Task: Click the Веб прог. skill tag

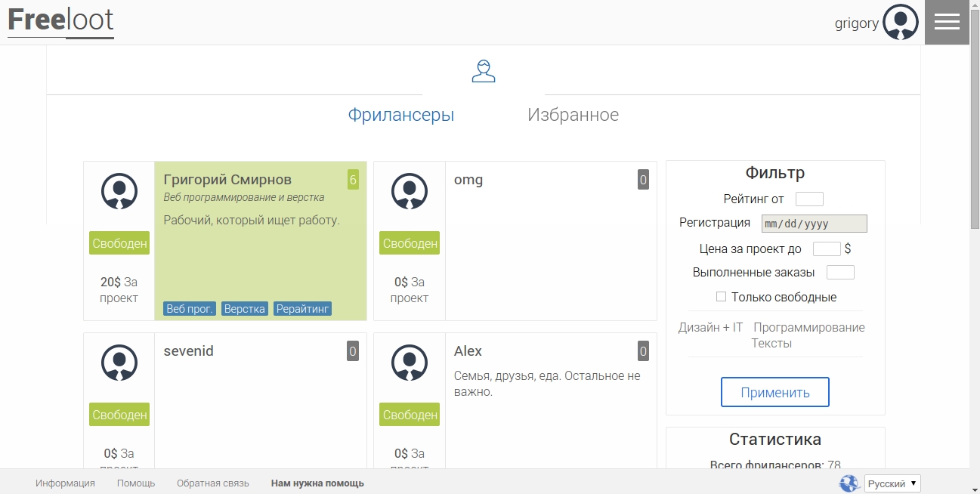Action: point(190,309)
